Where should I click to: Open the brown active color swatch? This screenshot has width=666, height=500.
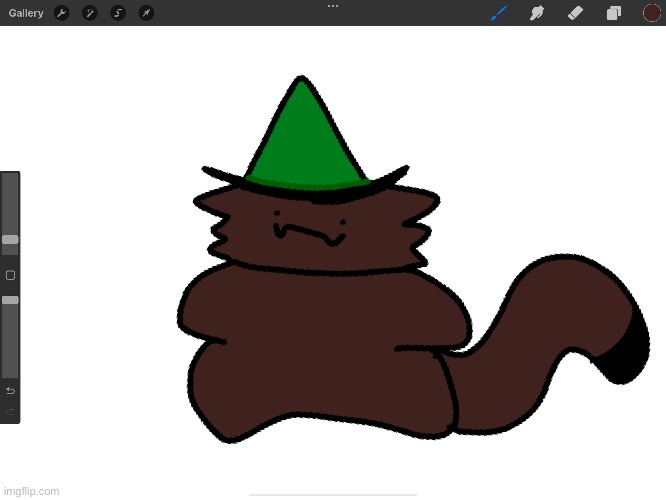(x=652, y=13)
